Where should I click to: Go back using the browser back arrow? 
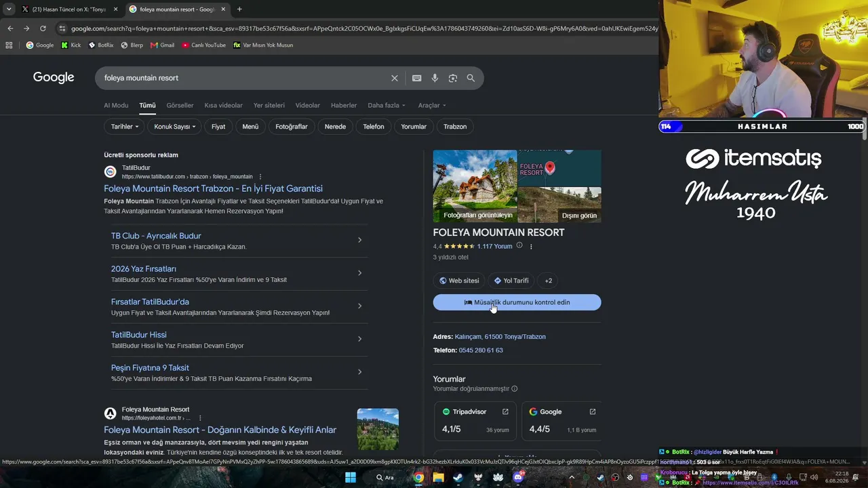(10, 28)
